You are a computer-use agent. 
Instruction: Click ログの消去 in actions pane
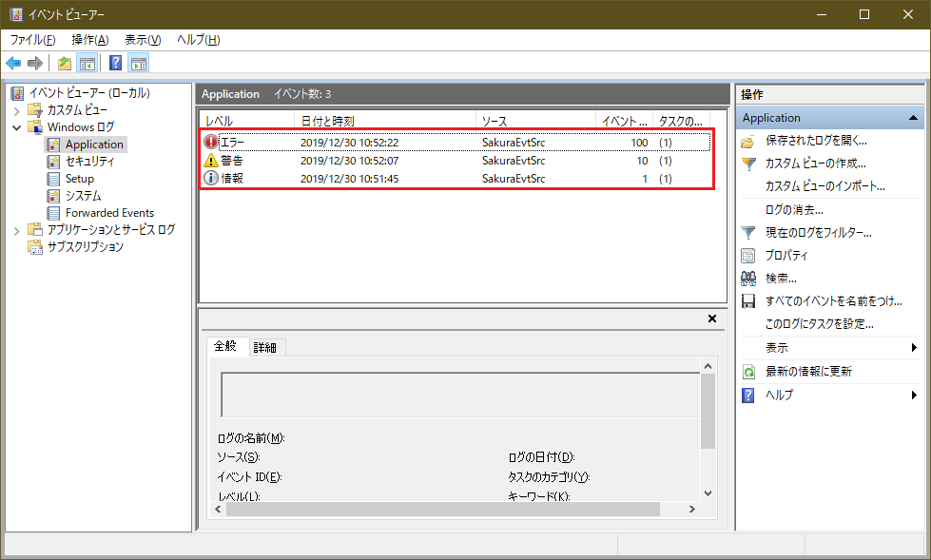point(794,209)
